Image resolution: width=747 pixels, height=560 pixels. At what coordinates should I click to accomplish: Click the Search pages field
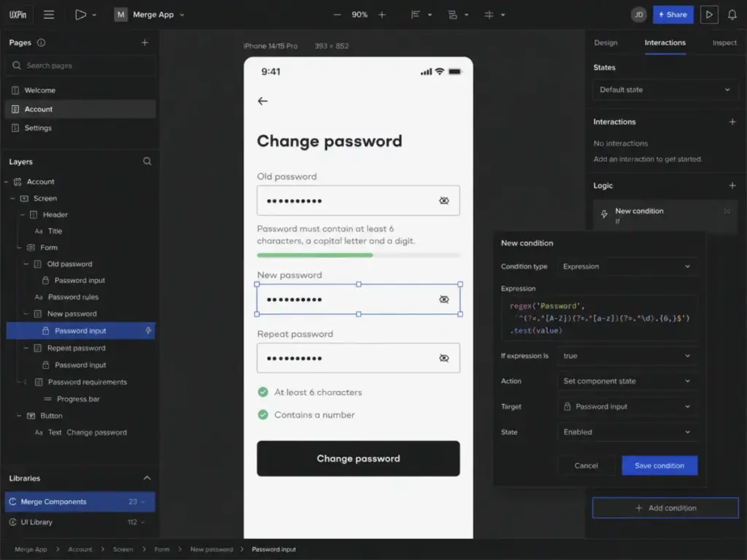pos(80,66)
